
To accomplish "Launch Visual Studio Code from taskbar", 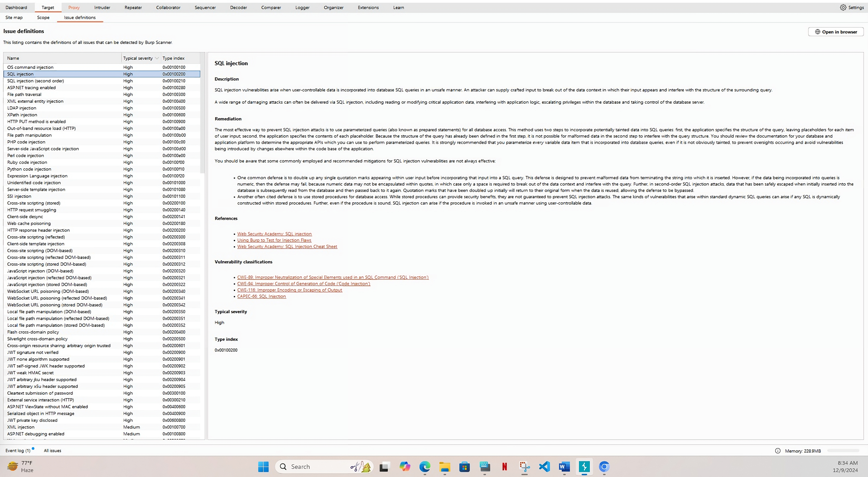I will 544,467.
